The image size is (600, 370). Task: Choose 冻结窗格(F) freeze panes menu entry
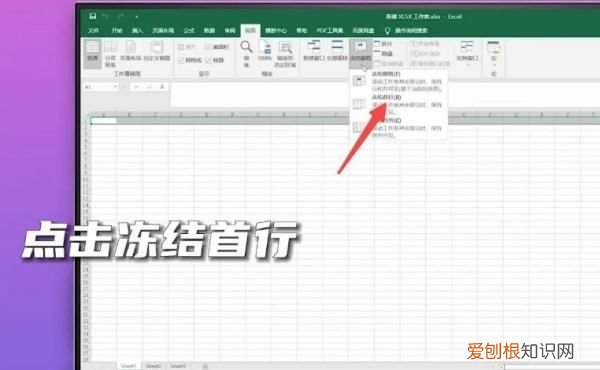(x=398, y=81)
